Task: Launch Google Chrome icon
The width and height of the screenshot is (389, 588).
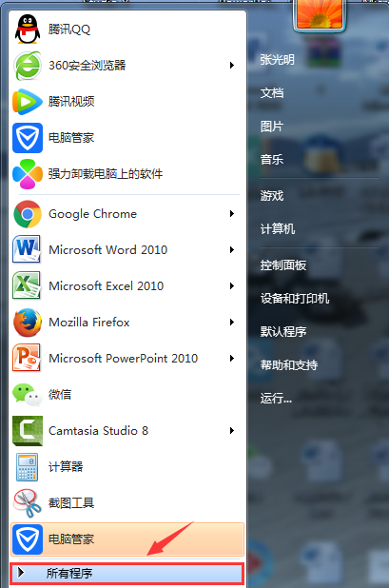Action: tap(28, 214)
